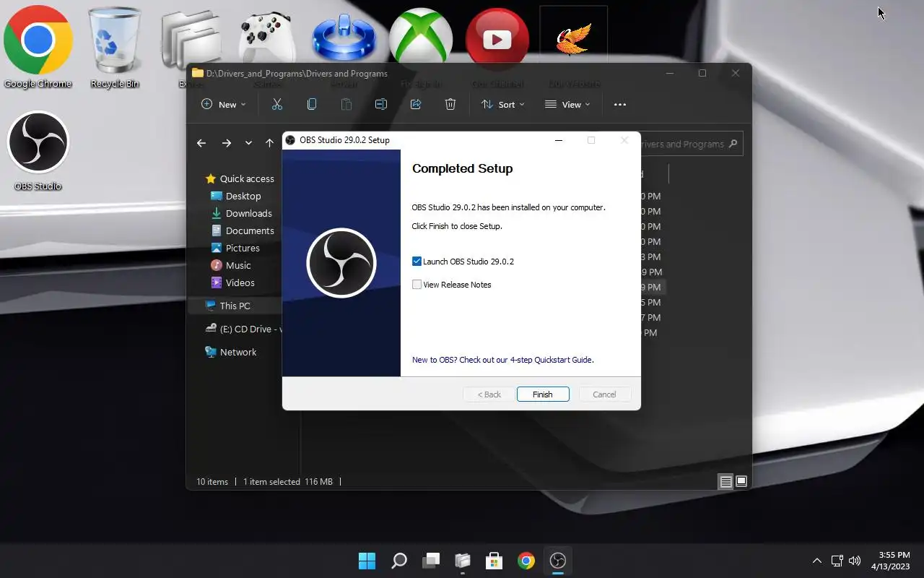Viewport: 924px width, 578px height.
Task: Switch Explorer to large thumbnails view icon
Action: pos(741,482)
